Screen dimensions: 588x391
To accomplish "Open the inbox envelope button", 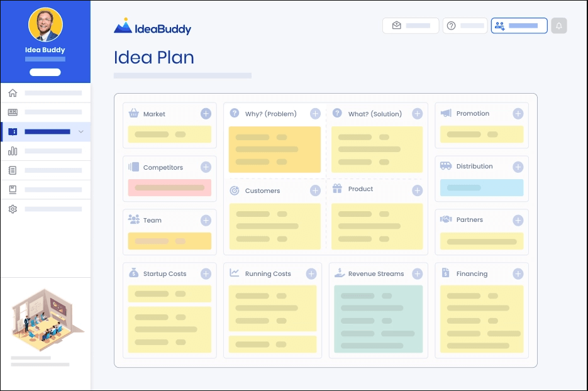I will [411, 26].
